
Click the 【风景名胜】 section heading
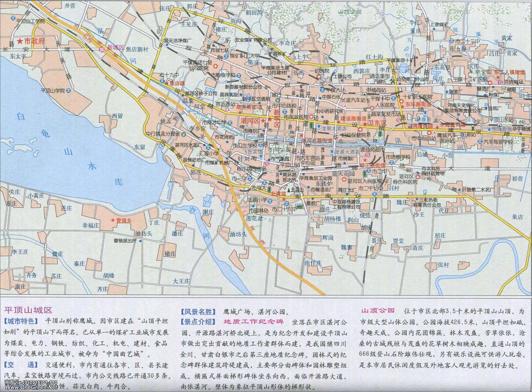[198, 312]
